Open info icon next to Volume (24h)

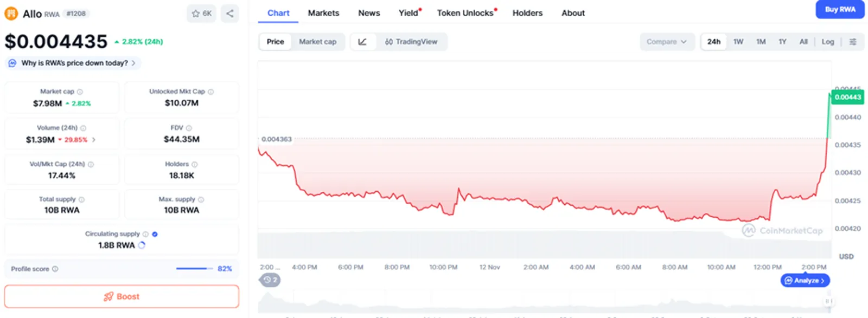[x=83, y=128]
